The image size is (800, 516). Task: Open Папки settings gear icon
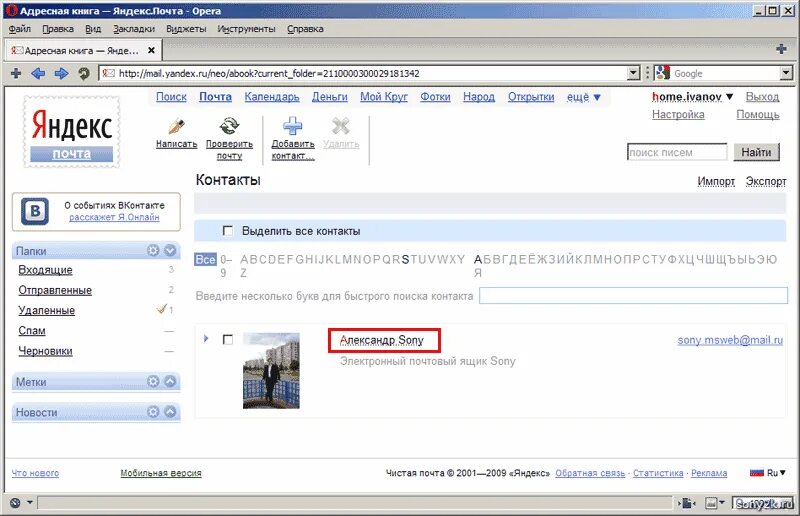point(153,250)
